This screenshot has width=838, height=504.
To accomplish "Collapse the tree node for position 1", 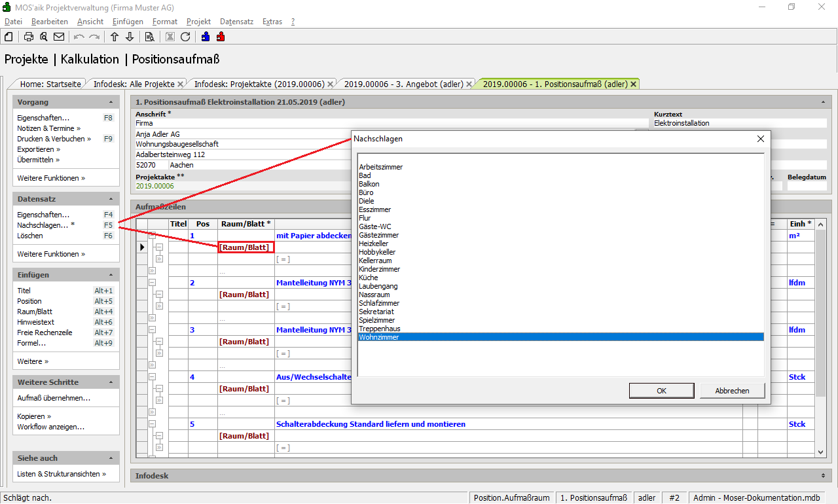I will coord(152,236).
